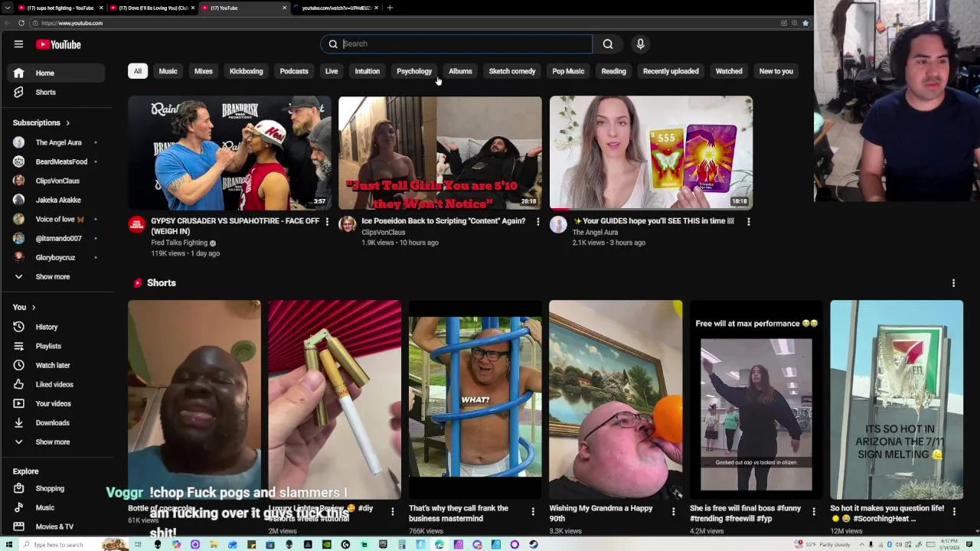Click the browser address bar URL
980x551 pixels.
pyautogui.click(x=72, y=23)
